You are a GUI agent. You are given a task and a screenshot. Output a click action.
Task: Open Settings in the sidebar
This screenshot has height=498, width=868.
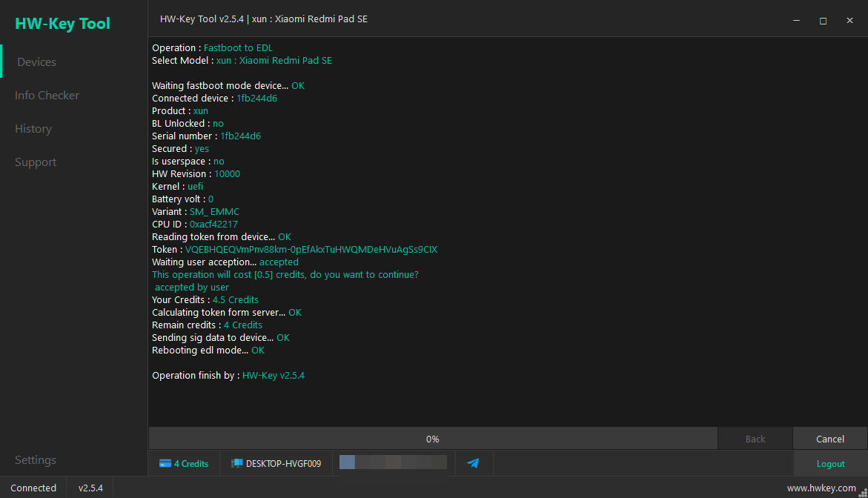point(36,459)
